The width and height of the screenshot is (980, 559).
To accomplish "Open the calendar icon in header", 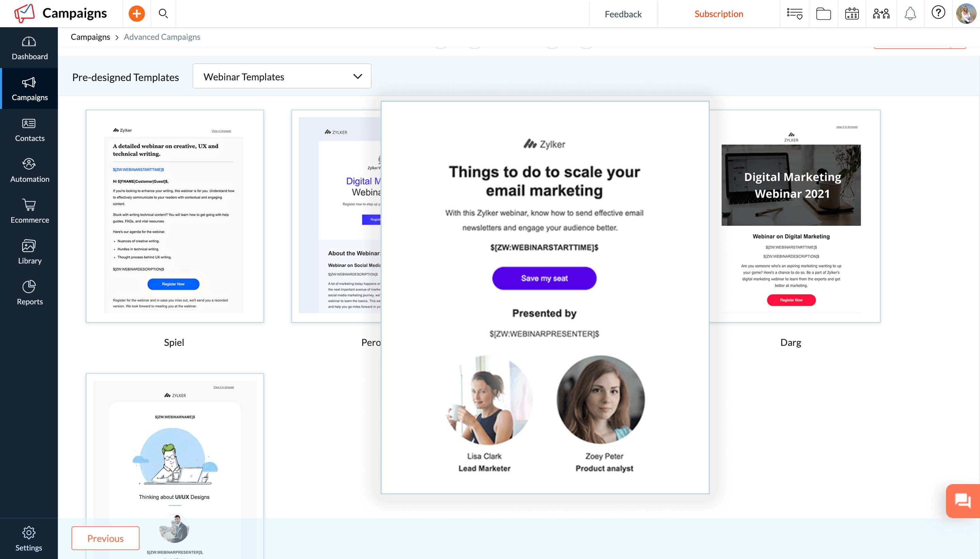I will click(852, 14).
